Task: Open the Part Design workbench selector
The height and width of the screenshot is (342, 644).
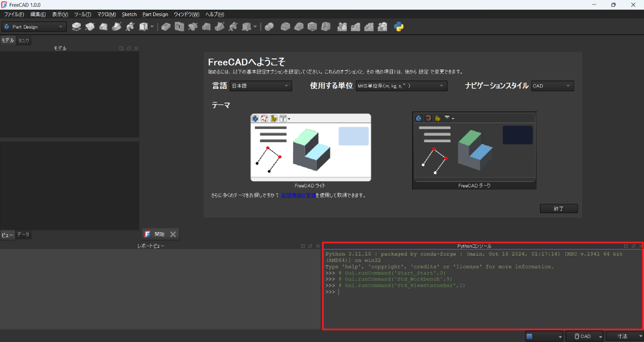Action: 34,27
